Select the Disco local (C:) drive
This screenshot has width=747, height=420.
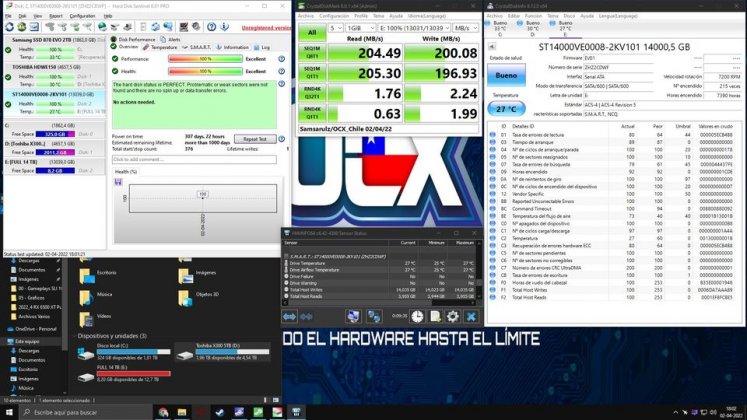[124, 351]
